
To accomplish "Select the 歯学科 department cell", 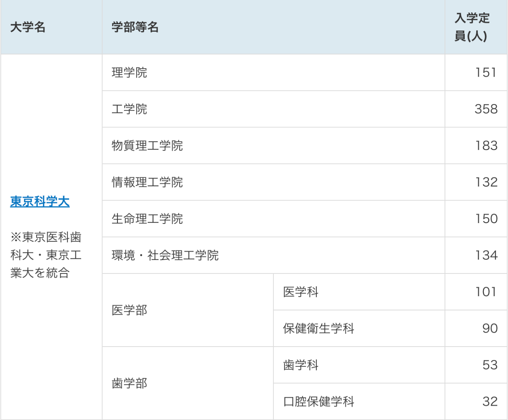I will tap(301, 365).
